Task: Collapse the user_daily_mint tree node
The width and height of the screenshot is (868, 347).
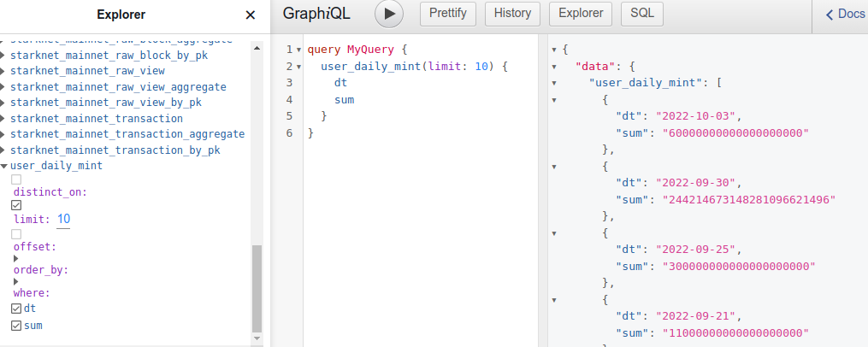Action: 4,166
